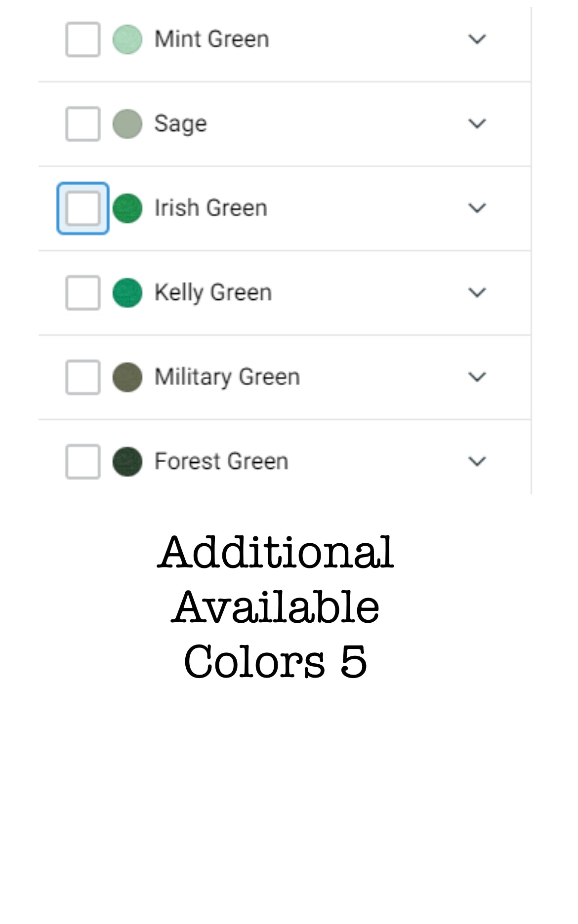Choose the Military Green swatch
Viewport: 578px width, 924px height.
point(127,377)
